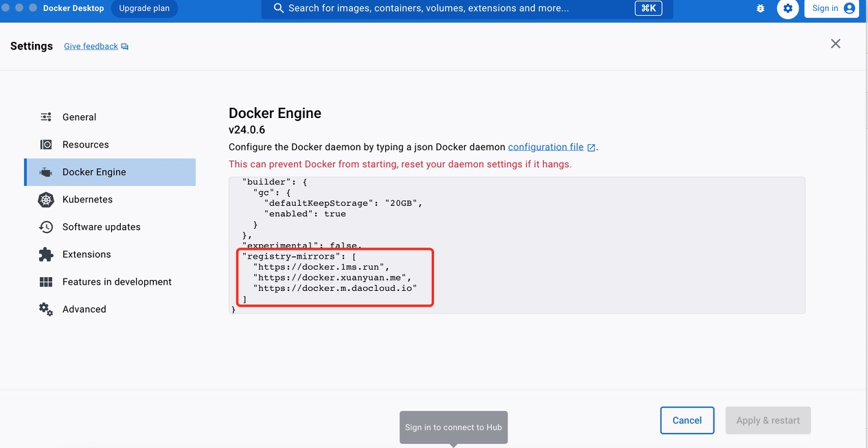Open the General settings section
868x448 pixels.
click(x=110, y=117)
